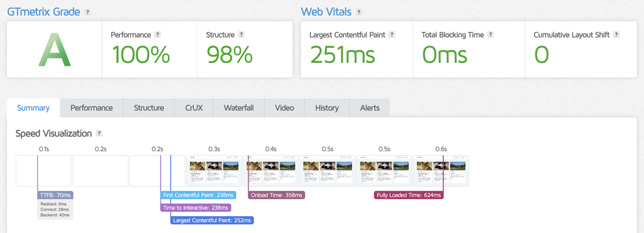
Task: Show help for Largest Contentful Paint
Action: point(392,35)
